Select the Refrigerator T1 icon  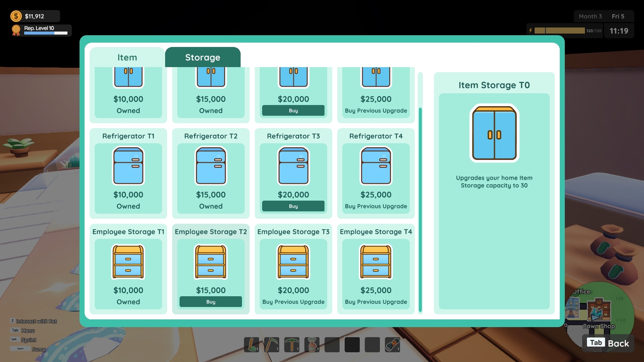(128, 166)
